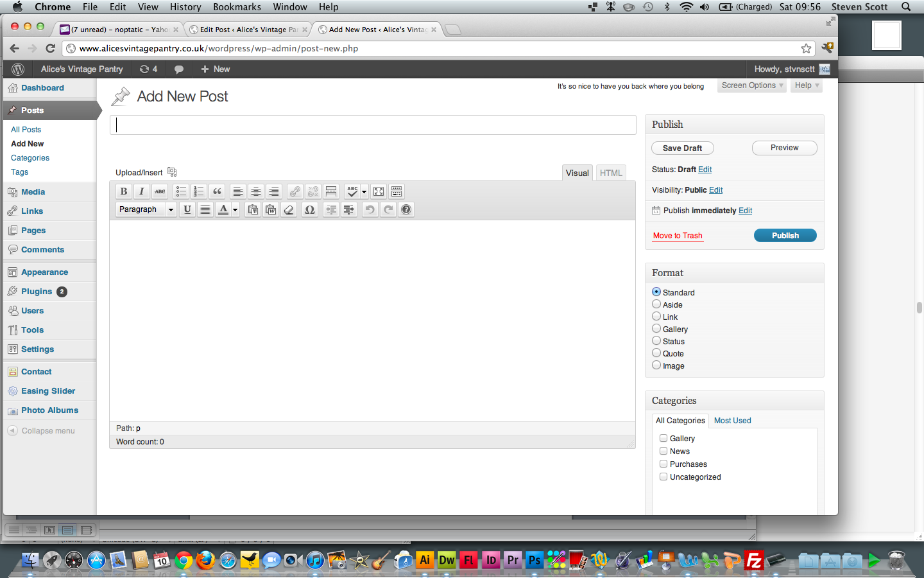
Task: Check the News category box
Action: (663, 451)
